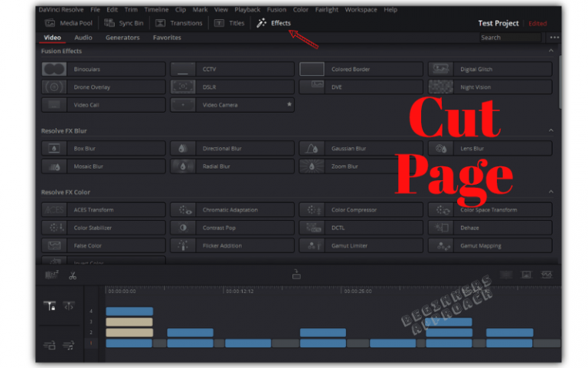This screenshot has width=588, height=368.
Task: Select the Color Compressor effect
Action: pos(361,210)
